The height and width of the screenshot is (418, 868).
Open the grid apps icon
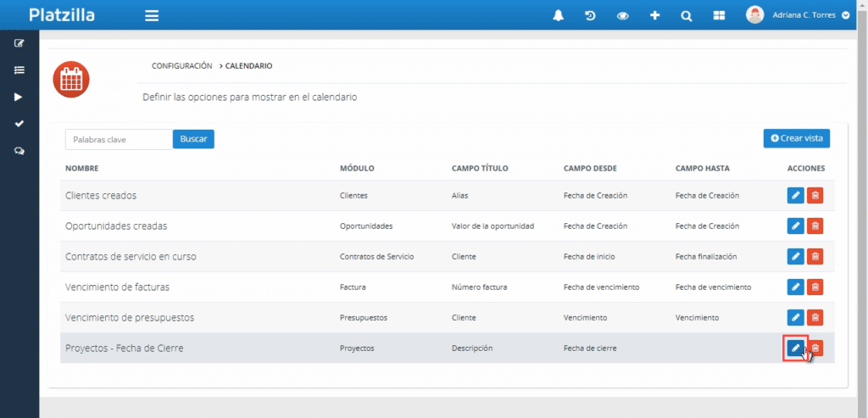pos(719,15)
